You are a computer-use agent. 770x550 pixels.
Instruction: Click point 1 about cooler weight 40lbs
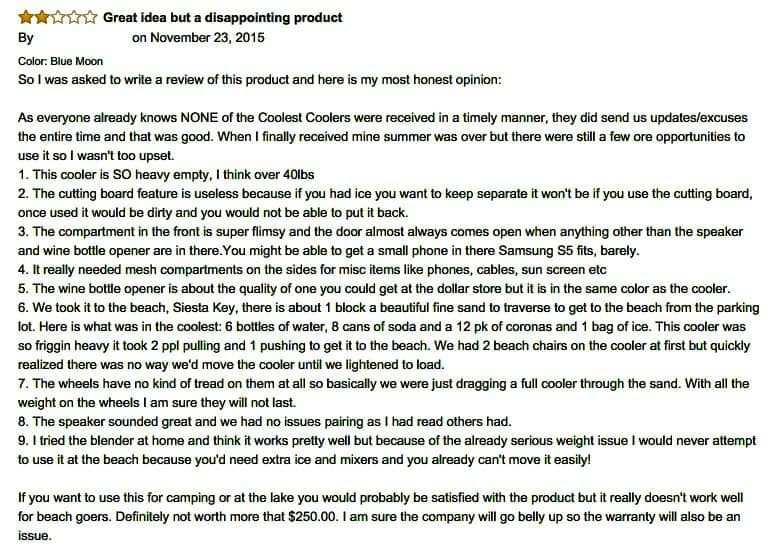[166, 175]
